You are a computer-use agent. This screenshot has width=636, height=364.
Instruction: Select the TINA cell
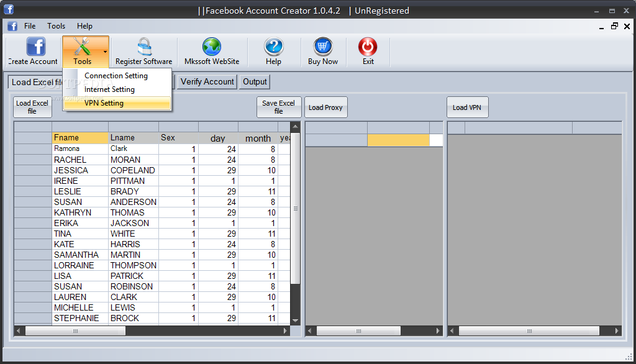click(80, 234)
